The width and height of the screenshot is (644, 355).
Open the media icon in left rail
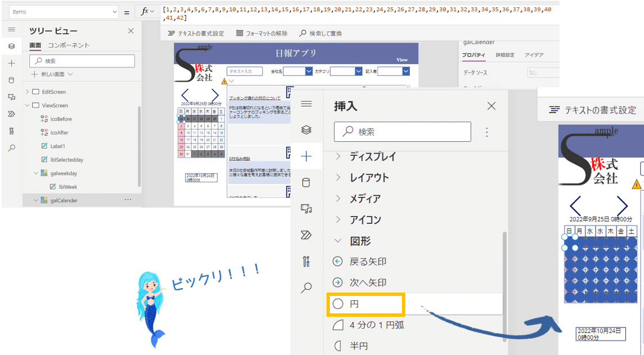pos(11,97)
